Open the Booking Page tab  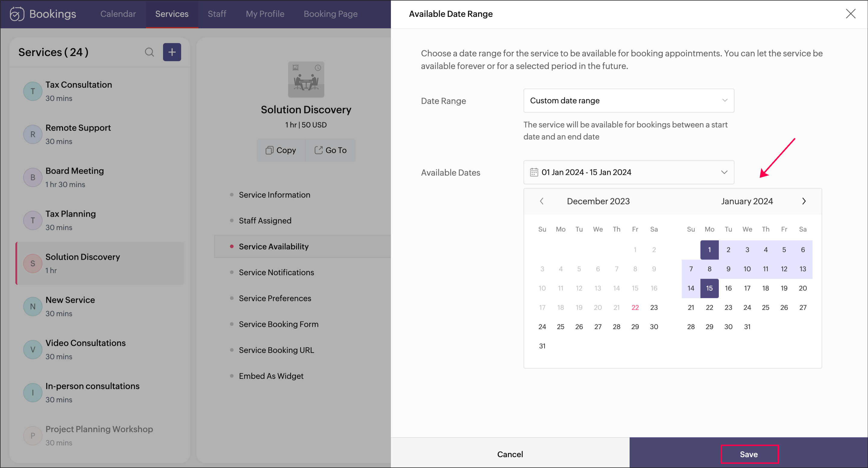point(331,14)
